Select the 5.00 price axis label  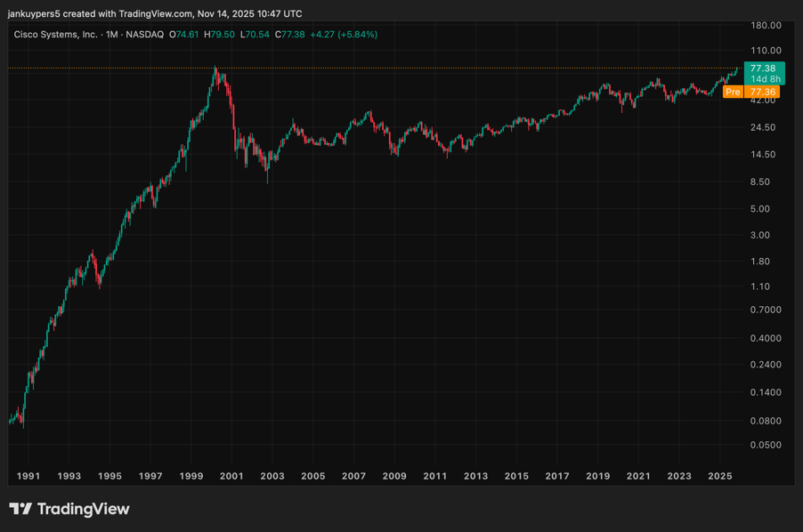(760, 209)
